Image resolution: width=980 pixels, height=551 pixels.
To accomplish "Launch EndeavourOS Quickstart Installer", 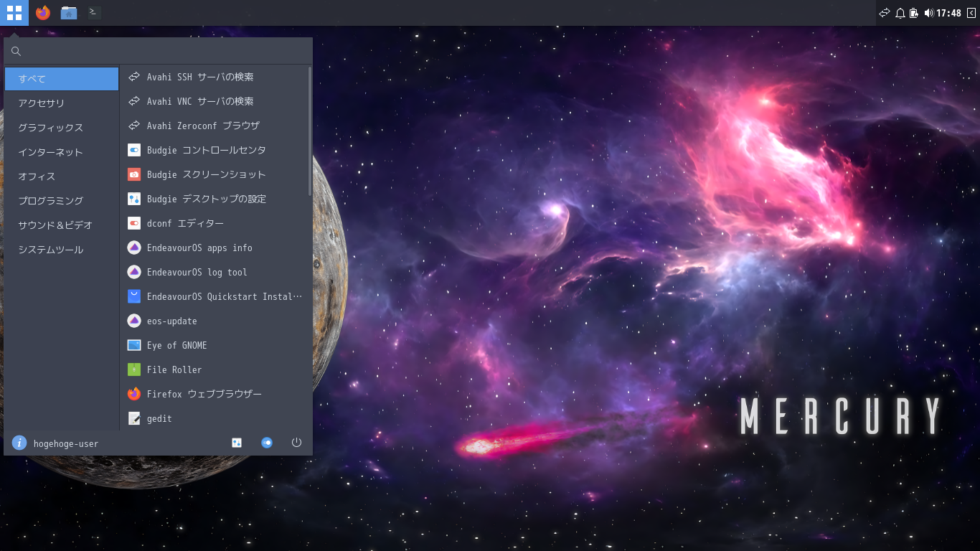I will pyautogui.click(x=214, y=296).
